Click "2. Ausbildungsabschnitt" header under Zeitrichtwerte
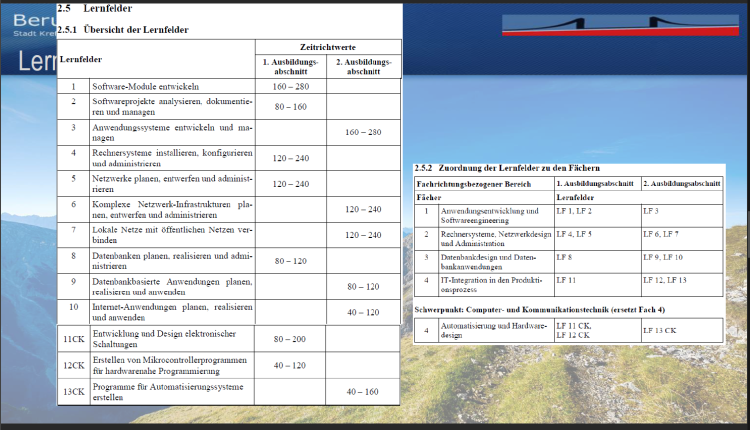750x430 pixels. coord(364,66)
